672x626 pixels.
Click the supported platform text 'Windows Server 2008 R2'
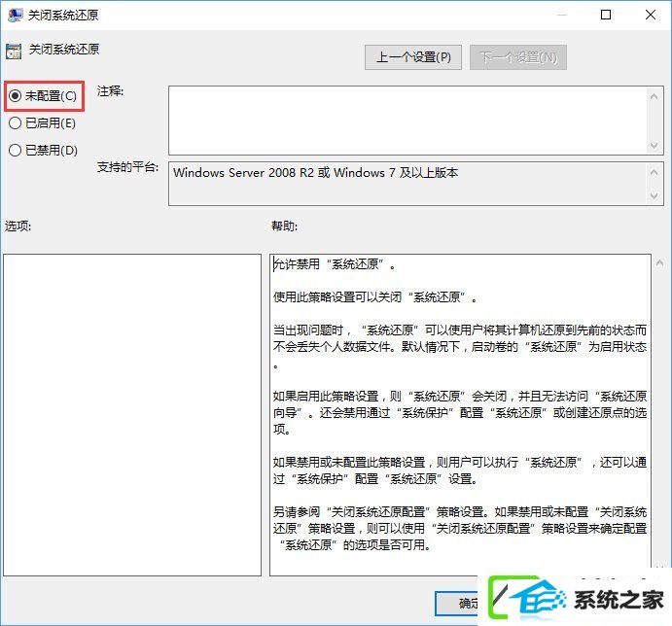coord(243,173)
